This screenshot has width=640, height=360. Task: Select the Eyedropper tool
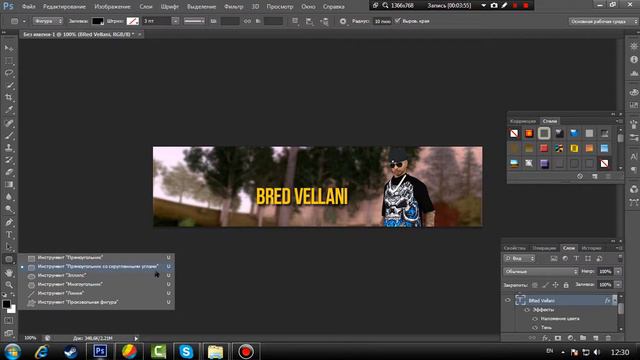click(x=9, y=110)
